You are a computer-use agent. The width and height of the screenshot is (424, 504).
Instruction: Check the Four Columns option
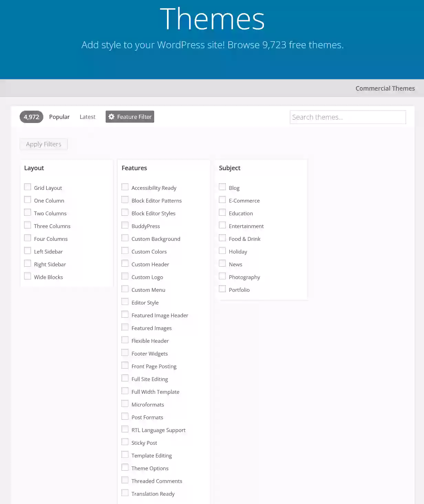click(x=28, y=238)
